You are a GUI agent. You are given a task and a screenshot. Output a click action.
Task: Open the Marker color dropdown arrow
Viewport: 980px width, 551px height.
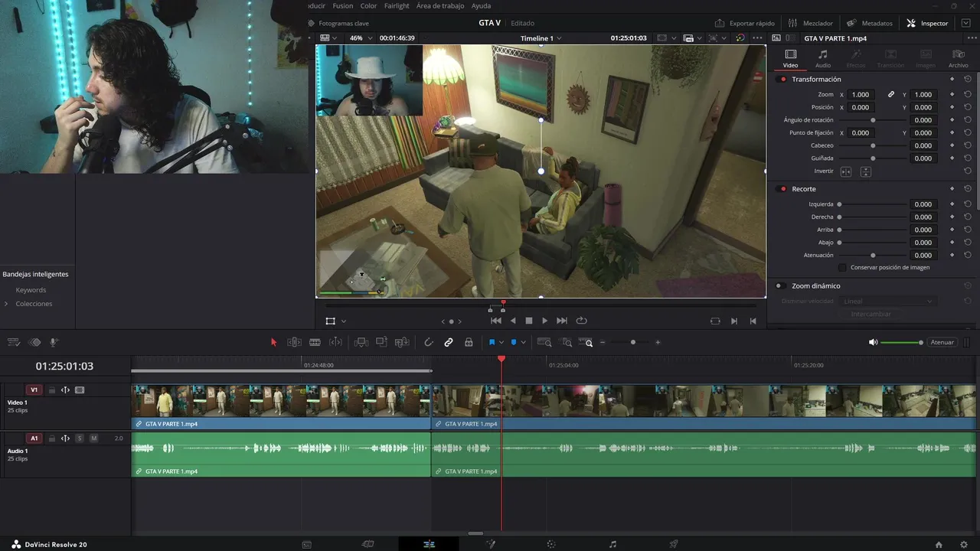point(523,342)
